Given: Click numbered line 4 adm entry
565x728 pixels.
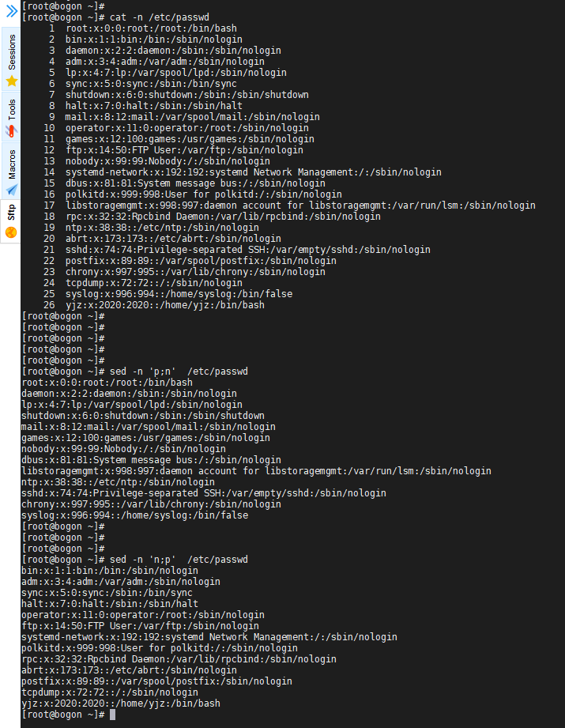Looking at the screenshot, I should pyautogui.click(x=156, y=62).
